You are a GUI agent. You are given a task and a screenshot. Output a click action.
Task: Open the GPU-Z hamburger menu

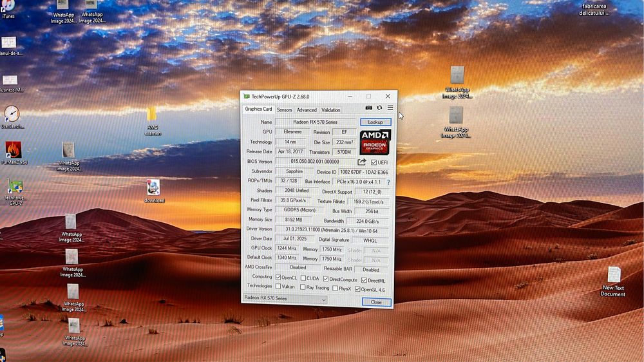390,108
